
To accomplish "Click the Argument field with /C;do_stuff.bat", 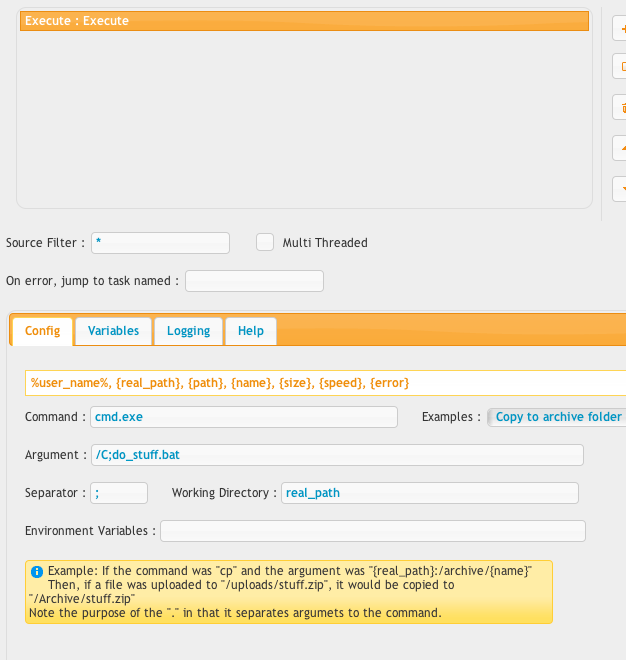I will 337,455.
